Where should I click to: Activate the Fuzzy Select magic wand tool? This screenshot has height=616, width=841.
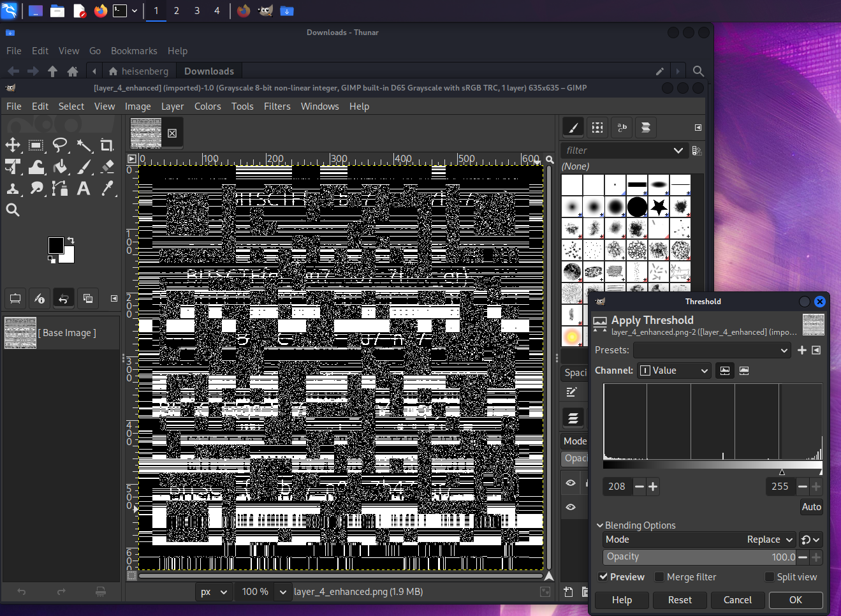click(84, 145)
